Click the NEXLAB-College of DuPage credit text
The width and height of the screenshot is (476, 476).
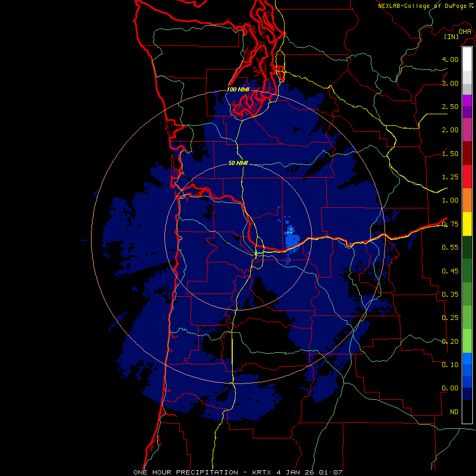(x=423, y=6)
